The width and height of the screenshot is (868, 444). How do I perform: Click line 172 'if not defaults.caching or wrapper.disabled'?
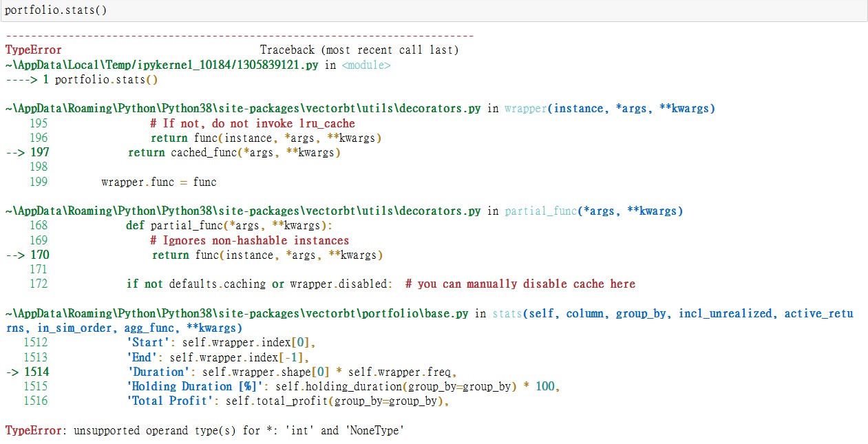coord(260,284)
